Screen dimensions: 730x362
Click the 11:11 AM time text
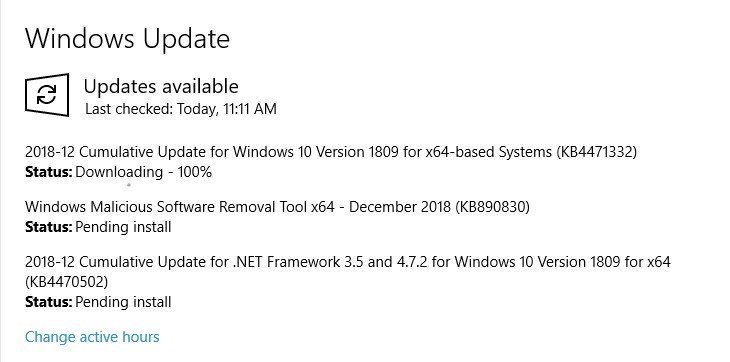click(250, 109)
